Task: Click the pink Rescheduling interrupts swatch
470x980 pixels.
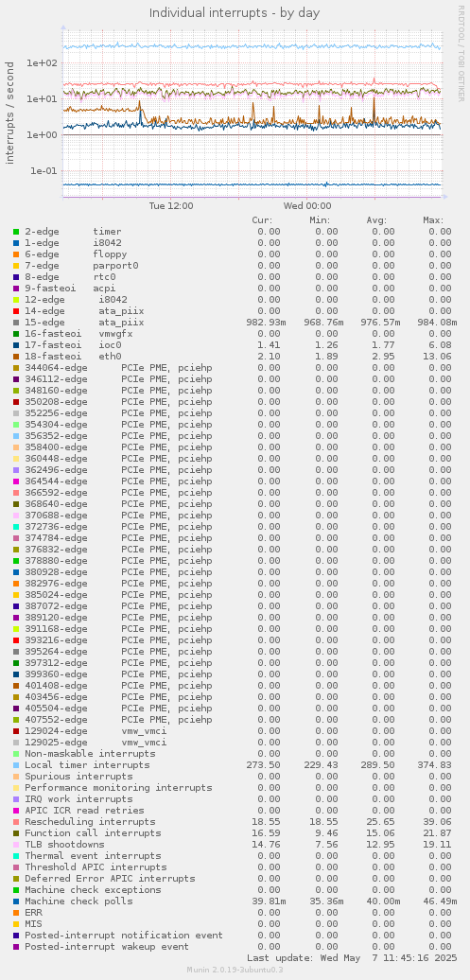Action: pos(16,821)
